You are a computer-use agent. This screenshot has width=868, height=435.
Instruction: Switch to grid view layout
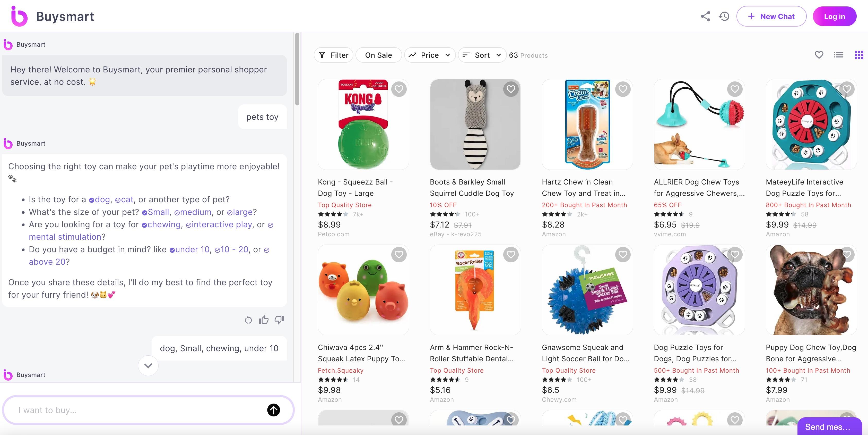[859, 55]
